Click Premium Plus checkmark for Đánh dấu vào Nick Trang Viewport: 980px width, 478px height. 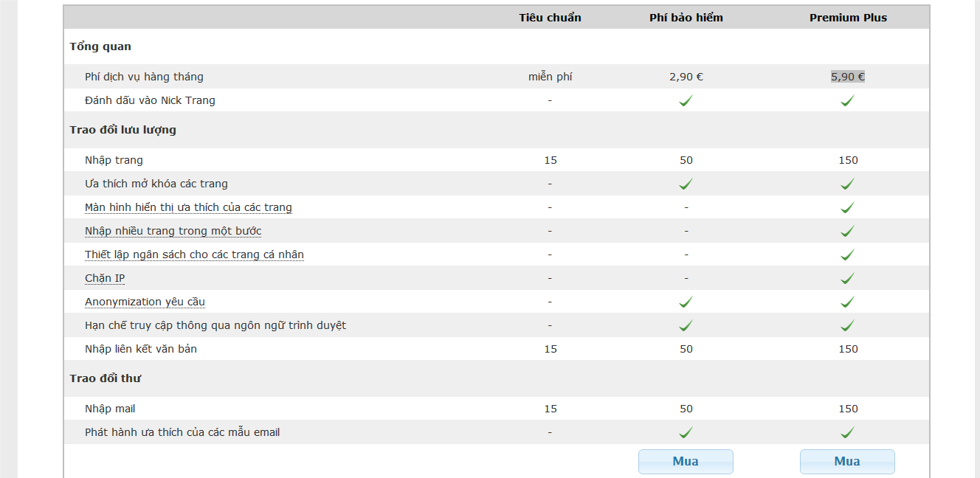pos(847,100)
